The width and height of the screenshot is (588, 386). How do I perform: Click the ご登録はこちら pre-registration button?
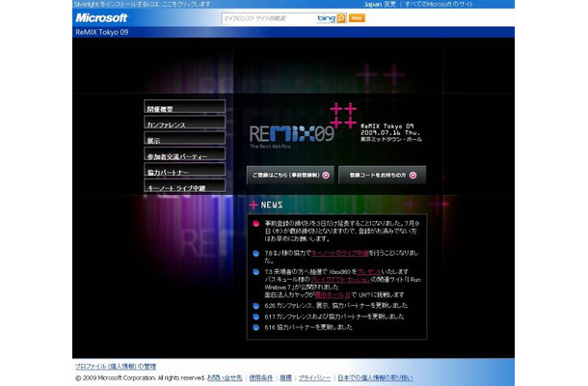coord(290,175)
